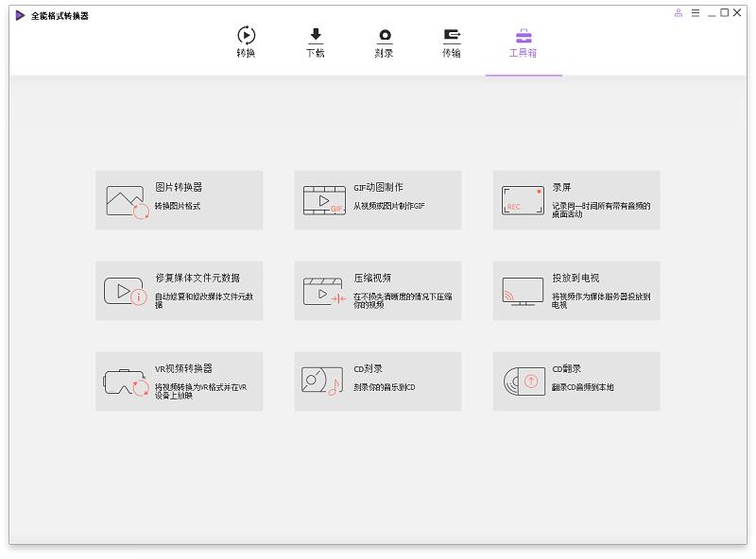The width and height of the screenshot is (756, 559).
Task: Click the 录屏 REC screen icon
Action: [523, 200]
